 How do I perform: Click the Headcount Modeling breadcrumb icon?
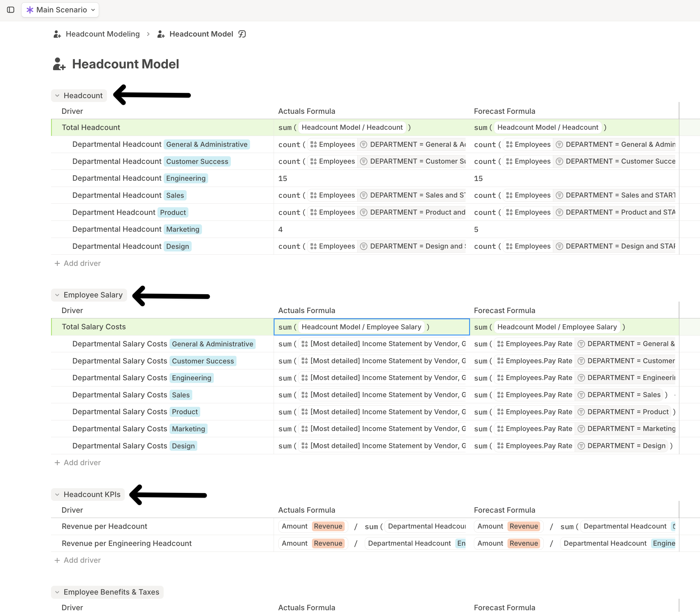[57, 34]
